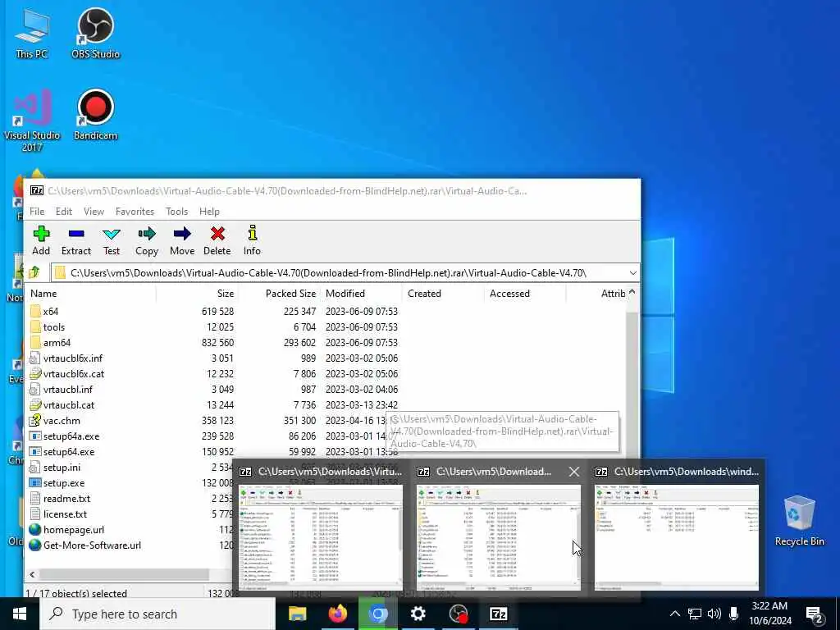Click the Copy toolbar icon

[x=146, y=240]
